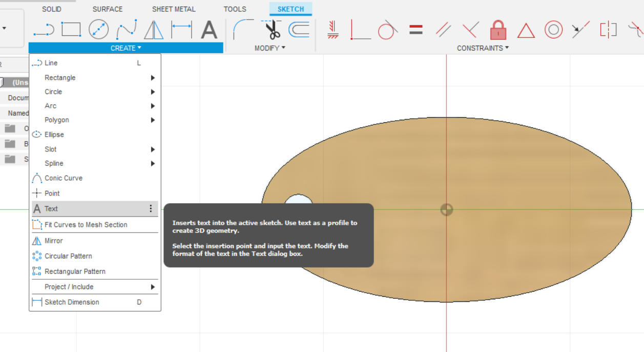Choose Conic Curve from the menu
The height and width of the screenshot is (352, 644).
tap(95, 178)
